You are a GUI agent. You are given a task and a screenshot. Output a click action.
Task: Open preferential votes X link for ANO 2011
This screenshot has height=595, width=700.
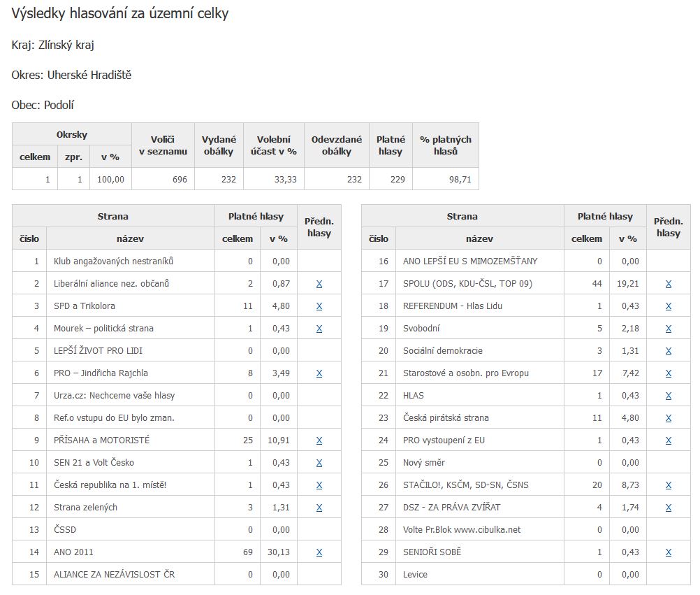point(319,552)
